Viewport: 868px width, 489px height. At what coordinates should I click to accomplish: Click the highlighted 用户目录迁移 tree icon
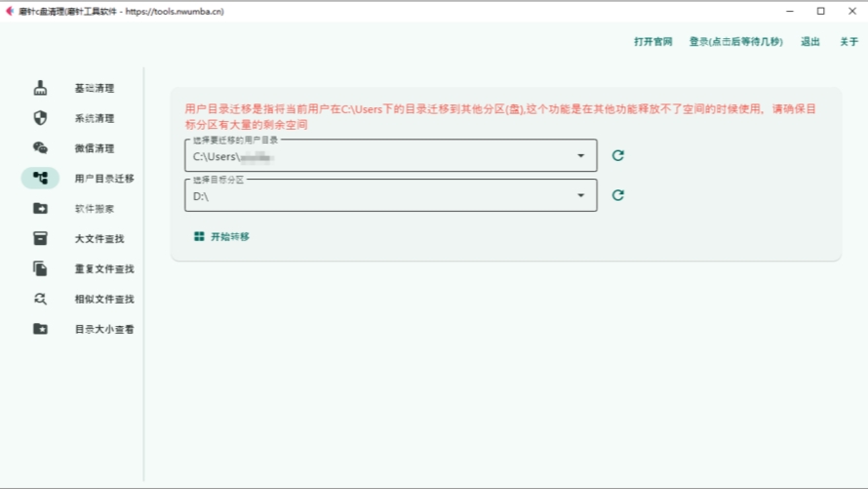pyautogui.click(x=40, y=178)
